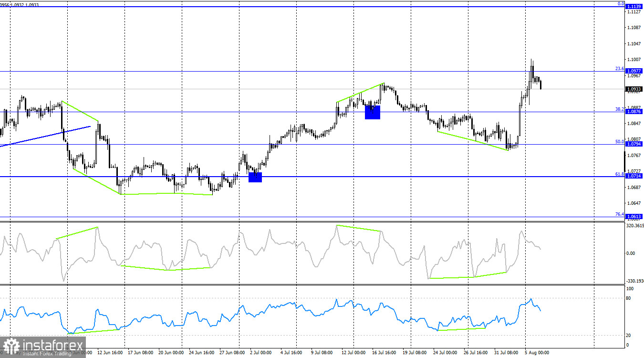
Task: Select the 2 Jul 00:00 time label
Action: point(260,353)
